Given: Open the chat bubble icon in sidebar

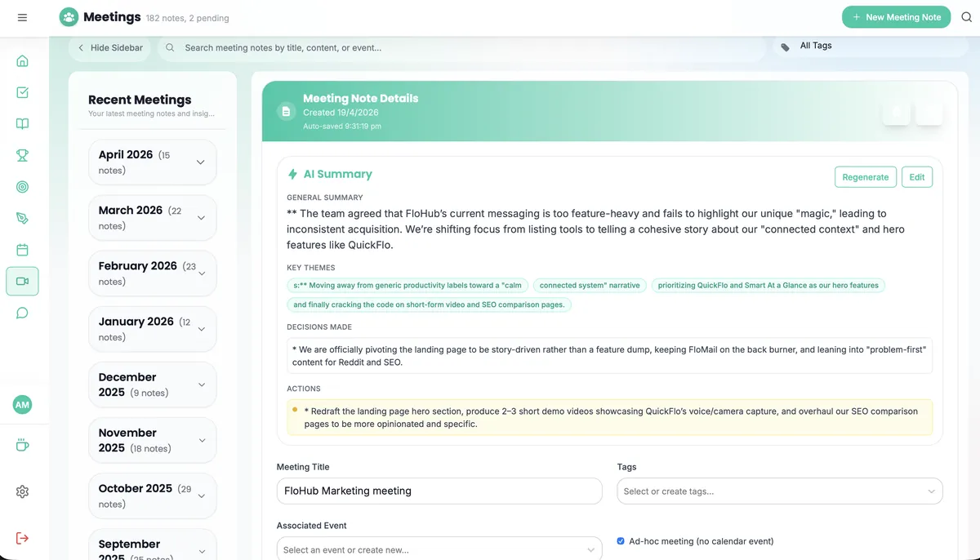Looking at the screenshot, I should tap(22, 313).
